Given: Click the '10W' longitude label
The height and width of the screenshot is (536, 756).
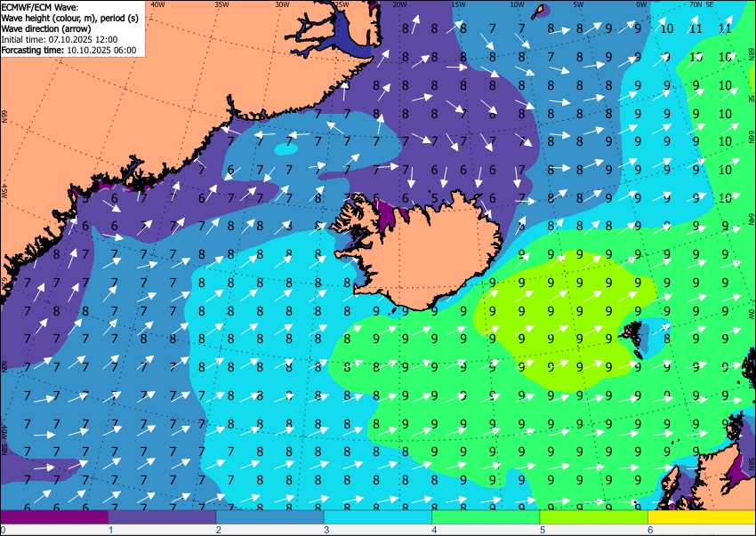Looking at the screenshot, I should point(517,4).
